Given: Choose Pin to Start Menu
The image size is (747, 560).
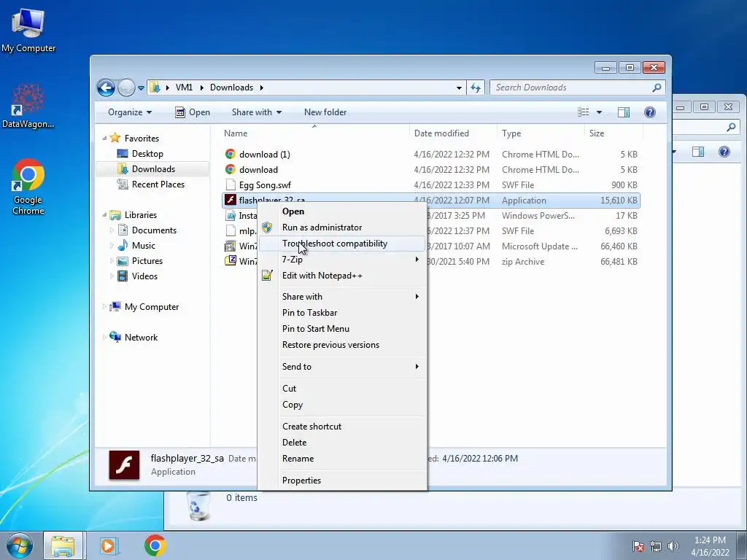Looking at the screenshot, I should click(342, 329).
